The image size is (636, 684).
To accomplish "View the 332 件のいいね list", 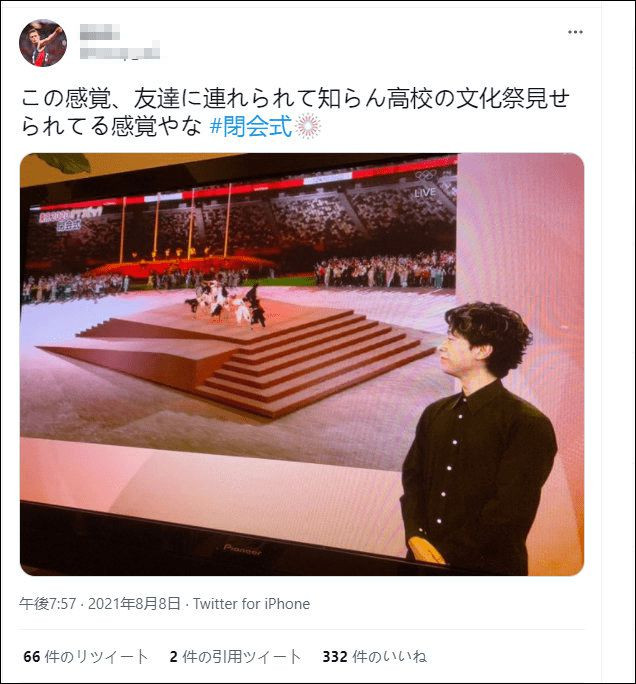I will (374, 657).
